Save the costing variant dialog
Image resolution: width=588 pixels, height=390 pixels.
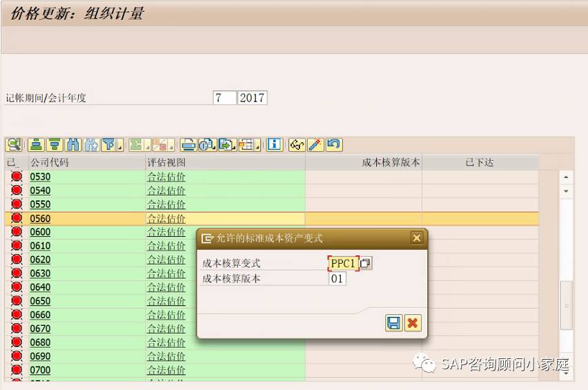click(x=394, y=323)
